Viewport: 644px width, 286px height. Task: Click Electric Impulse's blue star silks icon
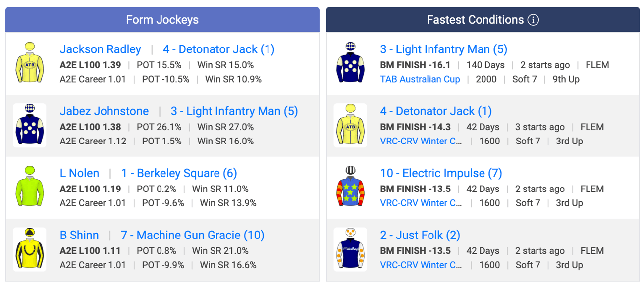coord(350,187)
